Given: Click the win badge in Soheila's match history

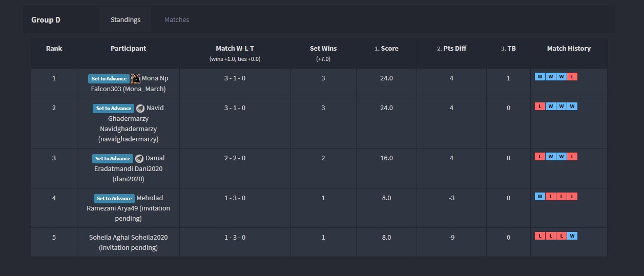Looking at the screenshot, I should pyautogui.click(x=572, y=236).
